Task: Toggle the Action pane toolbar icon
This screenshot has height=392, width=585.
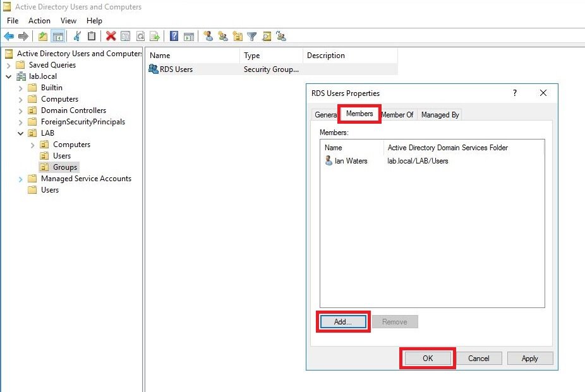Action: point(189,36)
